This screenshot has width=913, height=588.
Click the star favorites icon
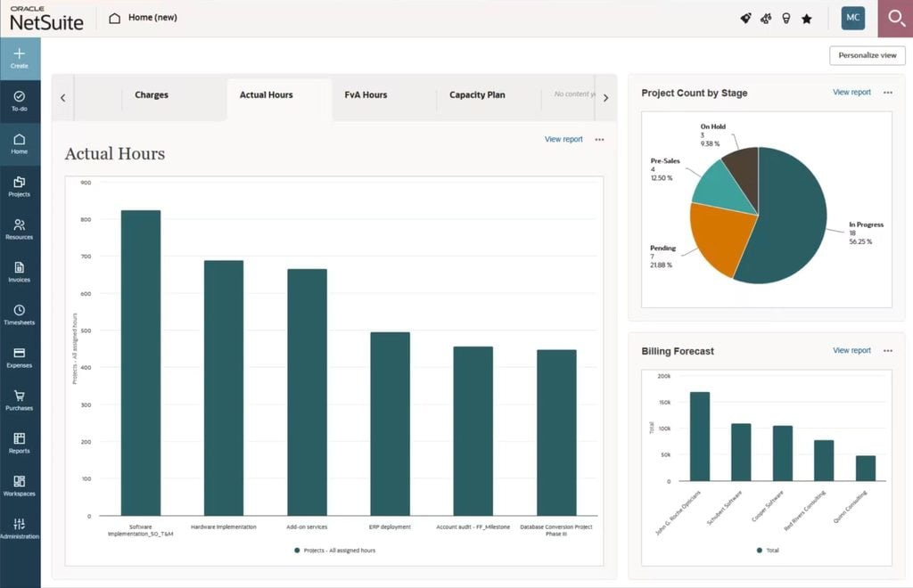click(x=806, y=19)
